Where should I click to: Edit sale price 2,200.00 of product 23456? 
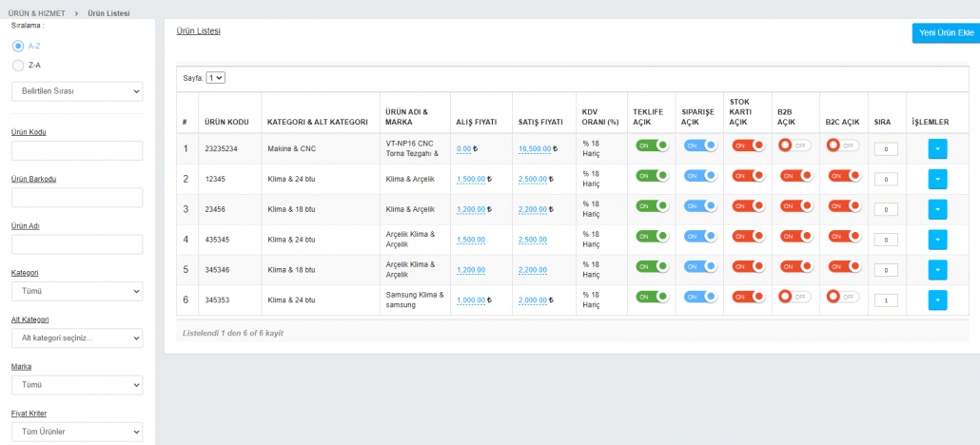[x=533, y=209]
